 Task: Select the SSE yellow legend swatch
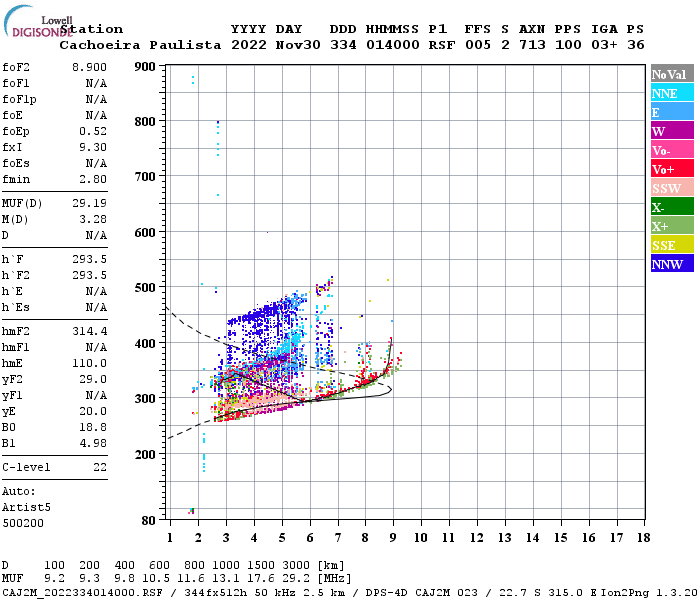click(x=672, y=244)
